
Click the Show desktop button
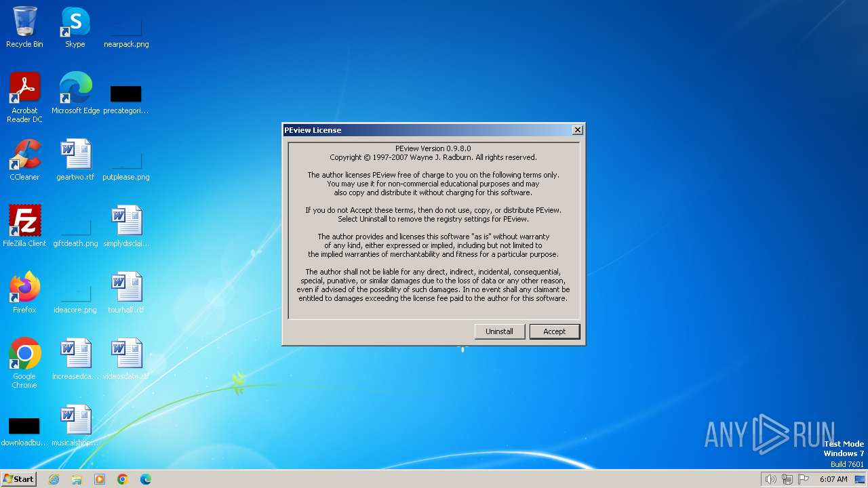point(861,479)
